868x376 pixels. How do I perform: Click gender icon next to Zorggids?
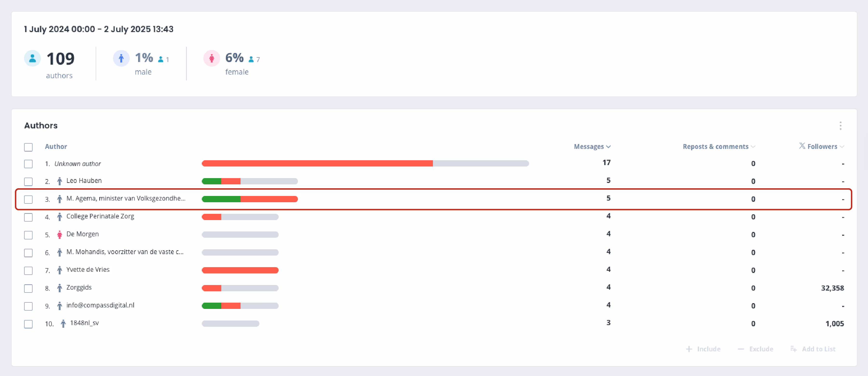60,288
